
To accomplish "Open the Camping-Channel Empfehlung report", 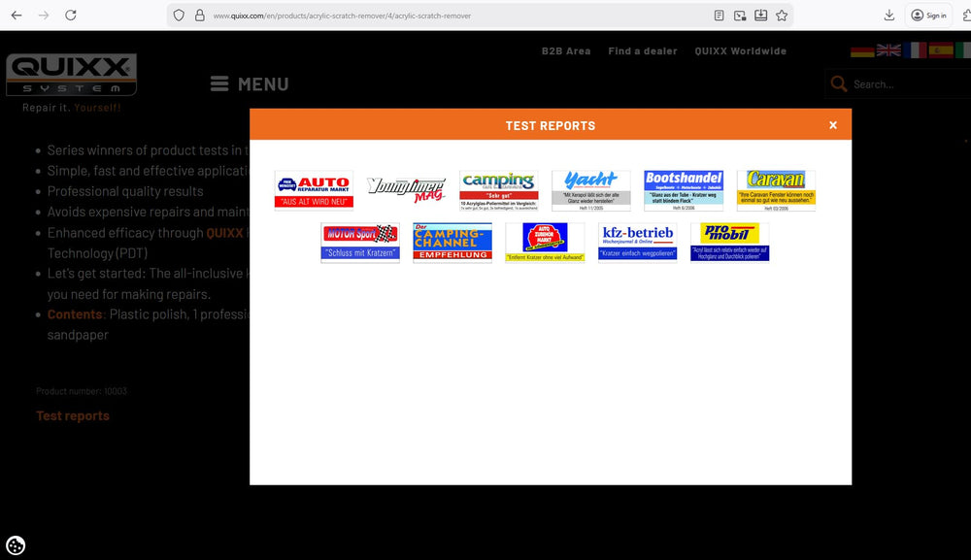I will click(x=452, y=243).
